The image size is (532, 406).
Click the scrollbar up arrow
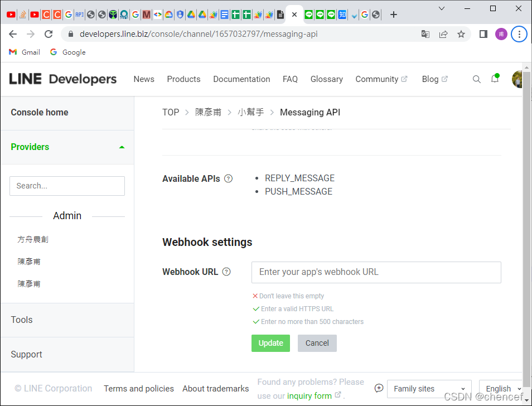(x=526, y=67)
